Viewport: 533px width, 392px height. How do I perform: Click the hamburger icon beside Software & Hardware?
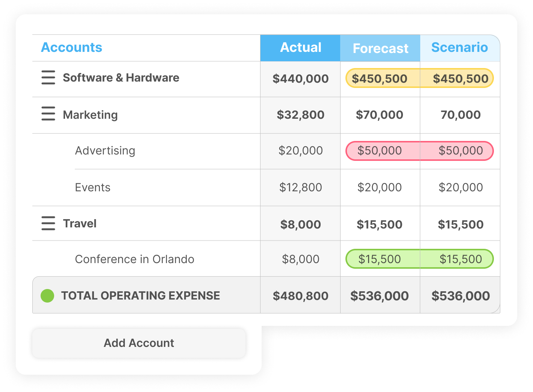coord(48,77)
